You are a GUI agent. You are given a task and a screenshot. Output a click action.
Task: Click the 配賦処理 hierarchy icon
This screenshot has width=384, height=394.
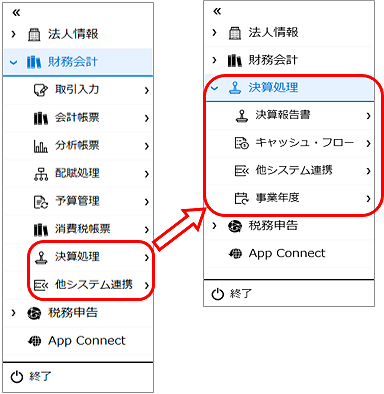(x=41, y=174)
